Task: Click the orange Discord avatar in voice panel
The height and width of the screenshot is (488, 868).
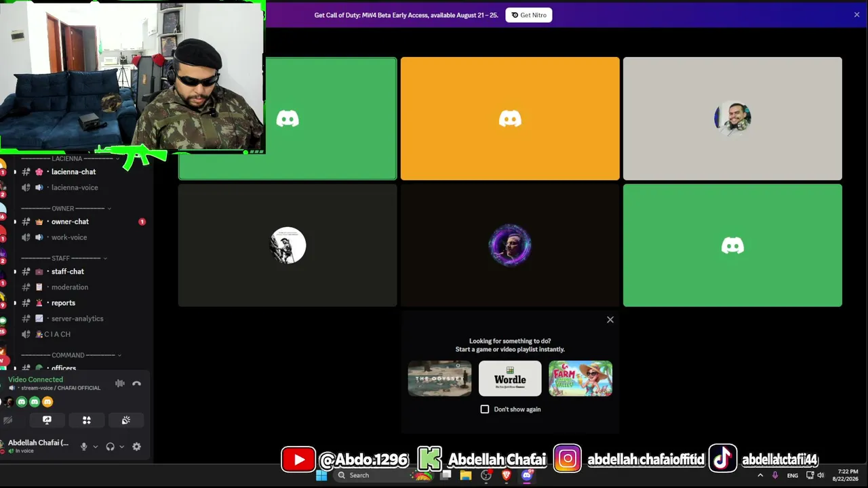Action: (x=47, y=402)
